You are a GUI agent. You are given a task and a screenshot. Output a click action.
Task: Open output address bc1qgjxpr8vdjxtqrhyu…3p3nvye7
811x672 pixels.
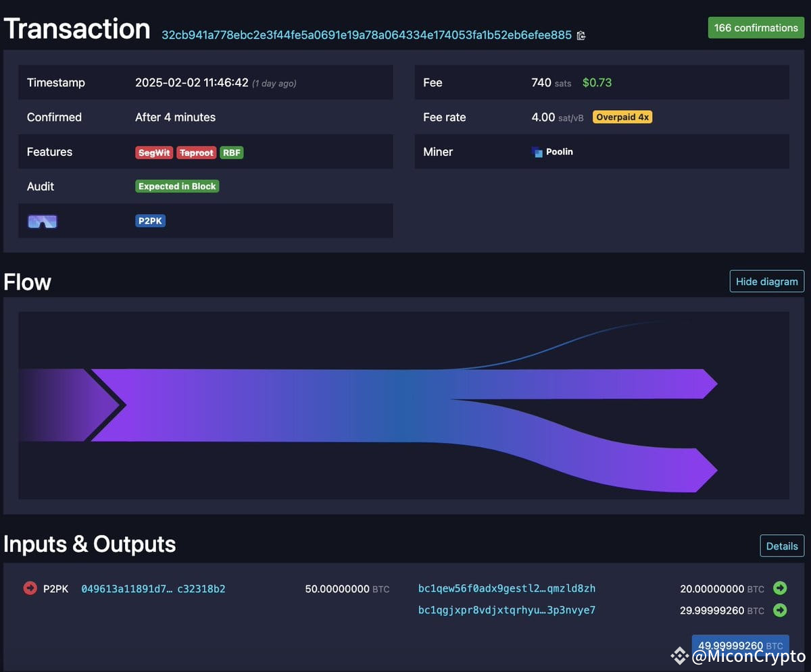507,610
